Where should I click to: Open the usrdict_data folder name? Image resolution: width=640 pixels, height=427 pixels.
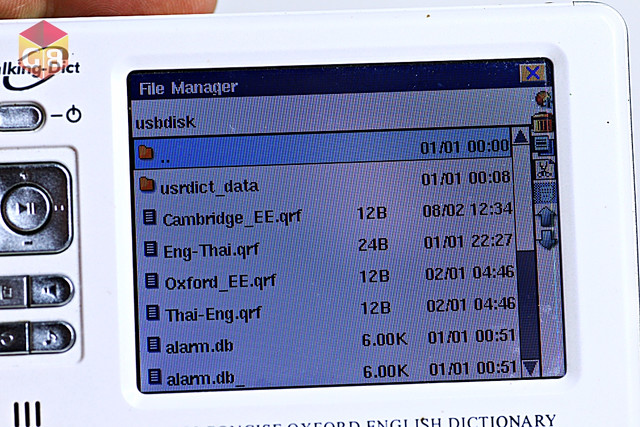click(209, 187)
